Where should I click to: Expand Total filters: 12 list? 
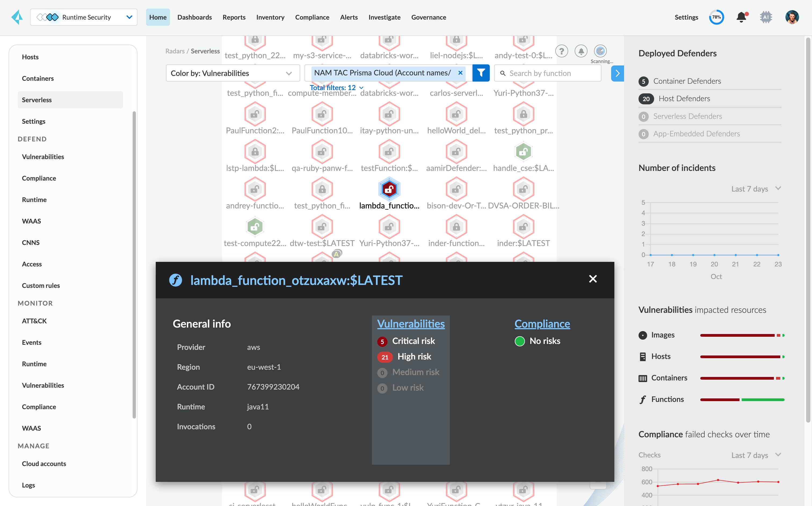coord(336,88)
